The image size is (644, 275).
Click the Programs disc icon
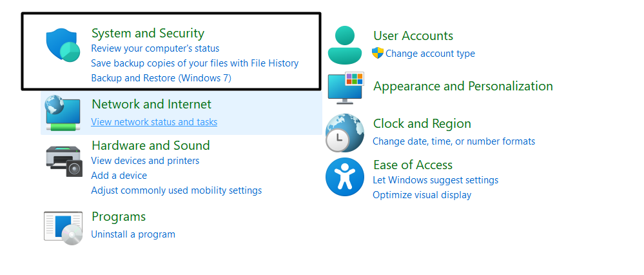(63, 227)
